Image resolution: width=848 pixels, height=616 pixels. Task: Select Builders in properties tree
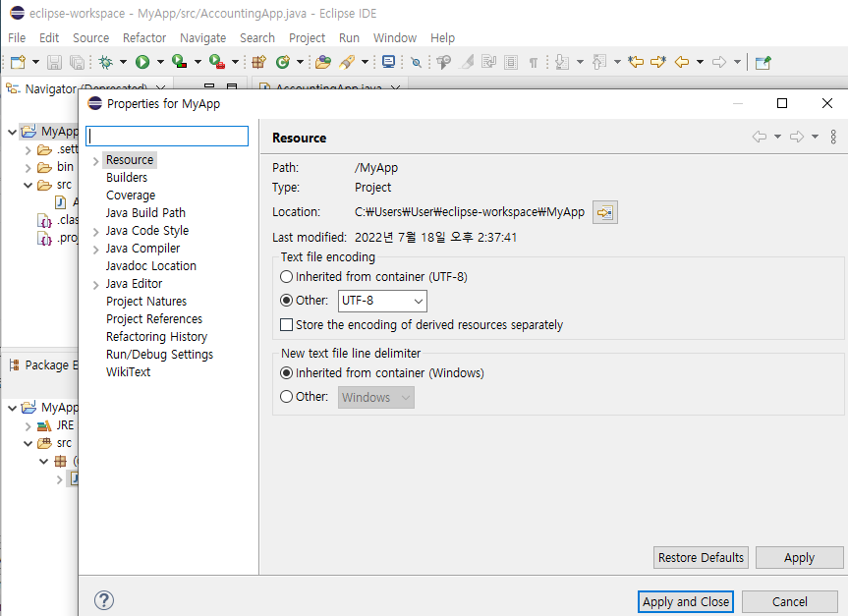point(127,178)
